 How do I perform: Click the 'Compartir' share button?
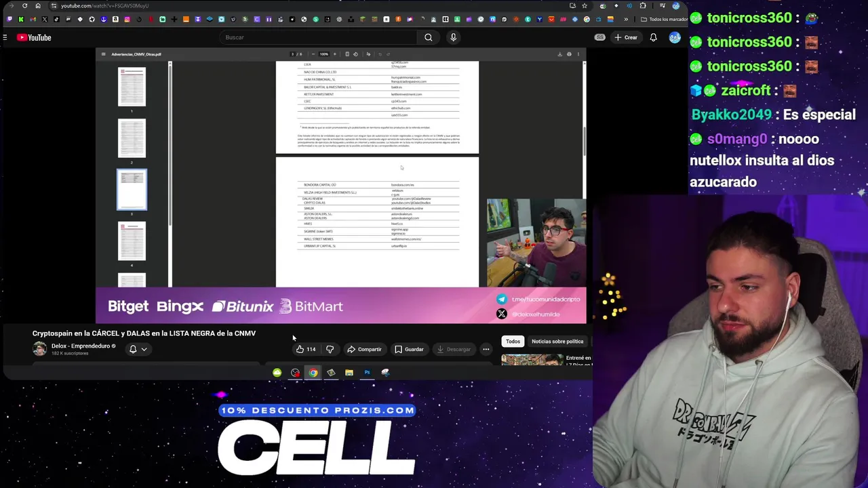(364, 349)
